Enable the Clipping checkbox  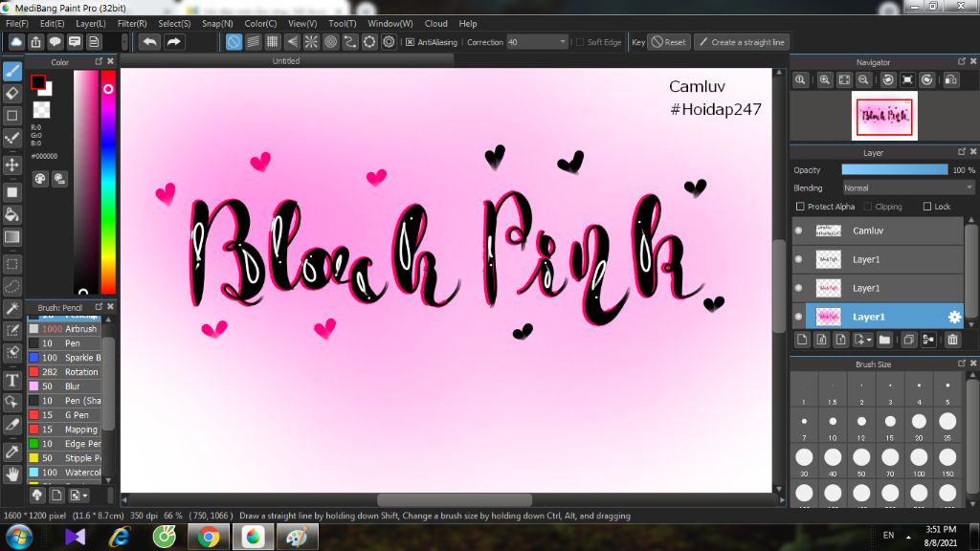click(x=867, y=207)
